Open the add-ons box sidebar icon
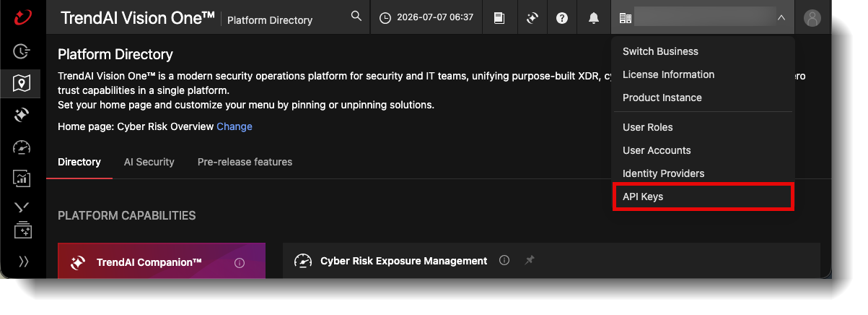This screenshot has width=868, height=315. click(22, 230)
